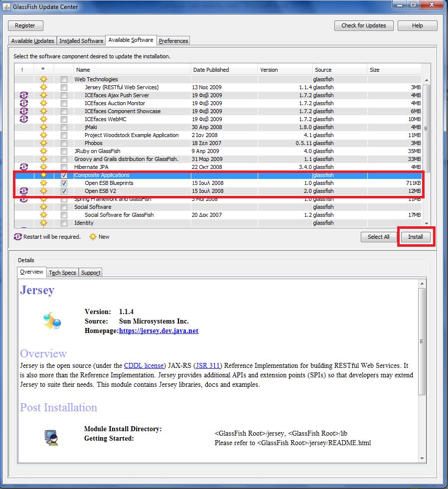Click new star icon for Social Software row

point(43,207)
